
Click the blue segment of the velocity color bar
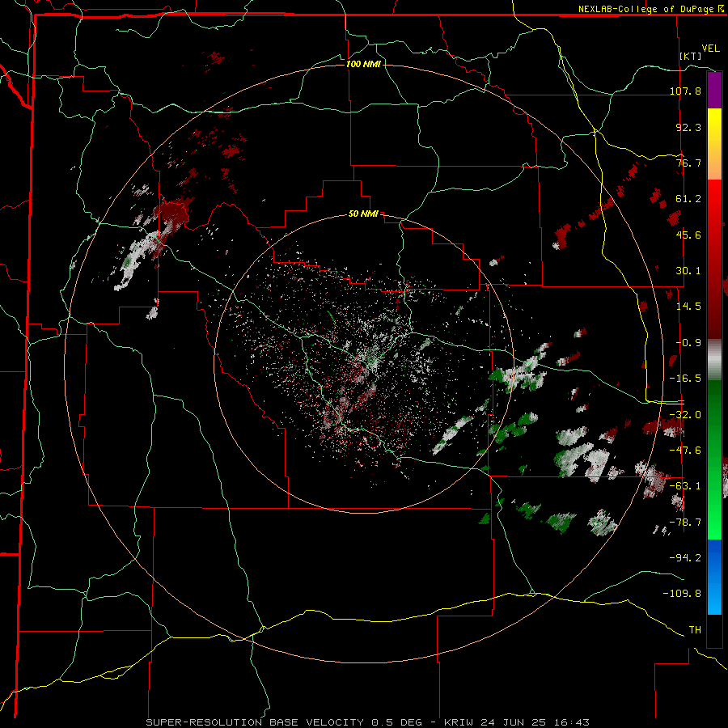[x=714, y=577]
